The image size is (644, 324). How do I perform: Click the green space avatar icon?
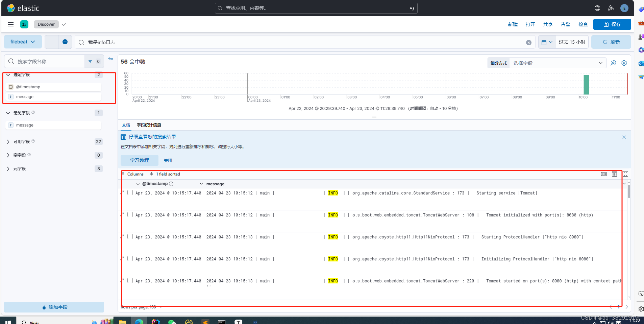tap(24, 24)
